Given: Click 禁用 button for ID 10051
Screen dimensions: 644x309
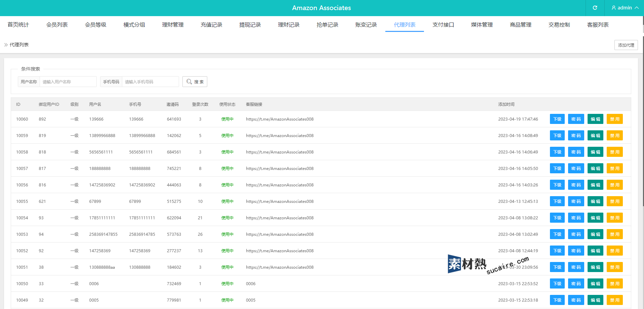Looking at the screenshot, I should click(615, 267).
